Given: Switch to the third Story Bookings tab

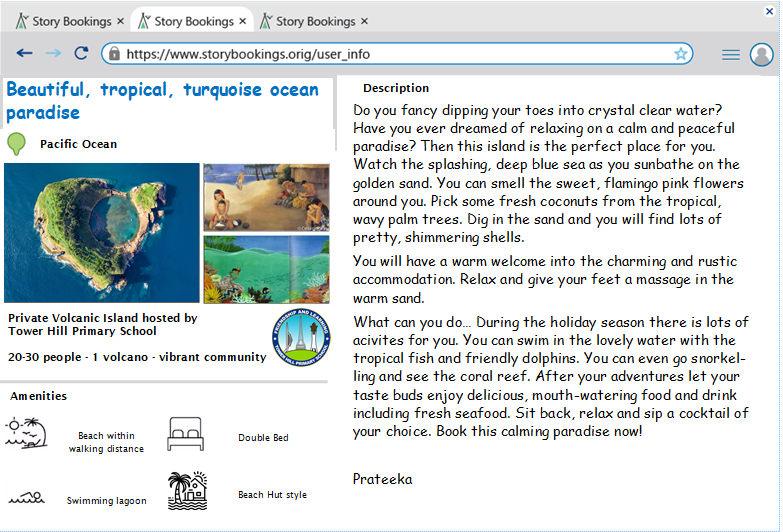Looking at the screenshot, I should click(315, 21).
